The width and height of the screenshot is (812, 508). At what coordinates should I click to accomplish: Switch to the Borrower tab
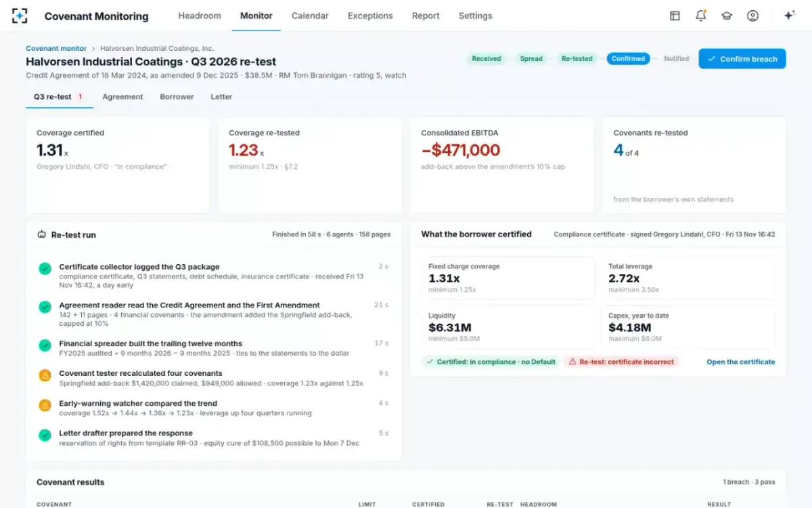177,97
